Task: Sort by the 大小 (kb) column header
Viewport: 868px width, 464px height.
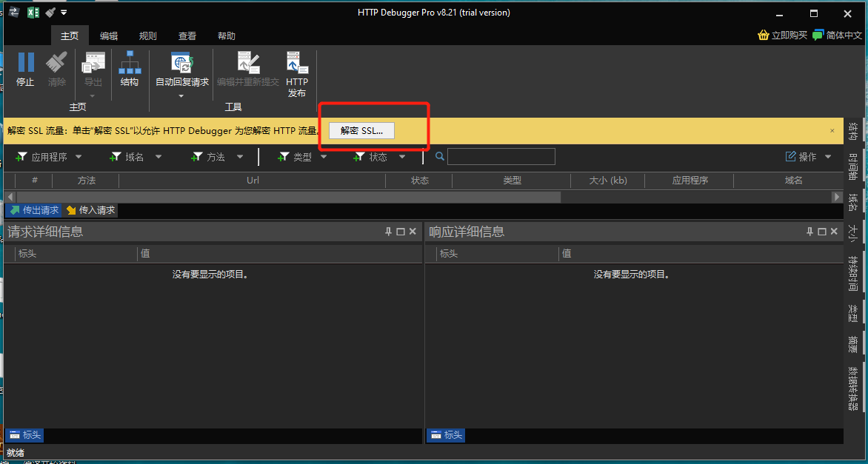Action: (x=607, y=181)
